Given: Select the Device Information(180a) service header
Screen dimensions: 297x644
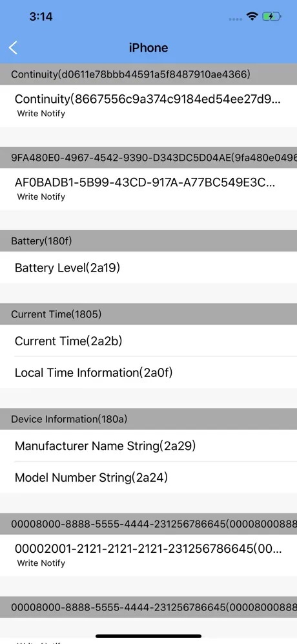Looking at the screenshot, I should coord(148,420).
